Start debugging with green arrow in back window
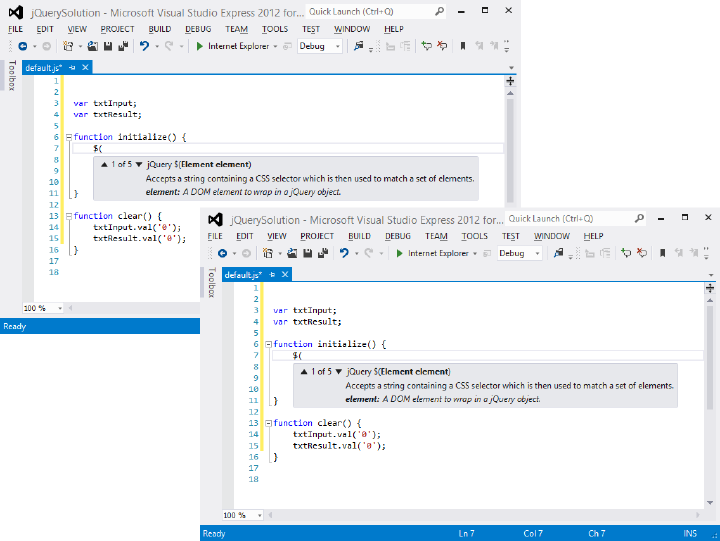This screenshot has width=720, height=541. 200,46
